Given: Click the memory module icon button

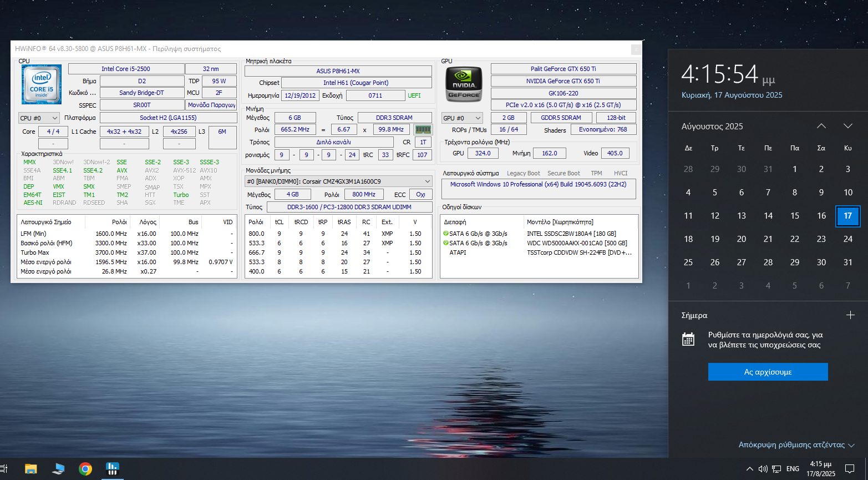Looking at the screenshot, I should click(x=423, y=130).
